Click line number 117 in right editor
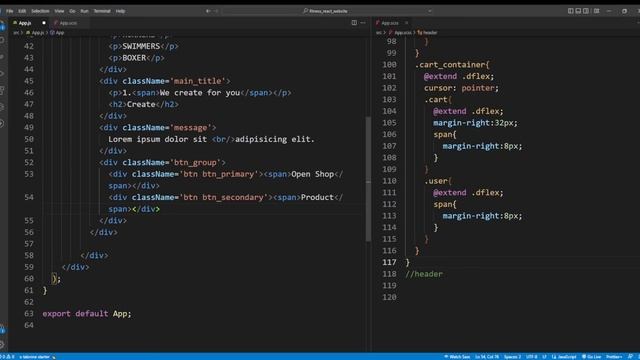 (389, 262)
